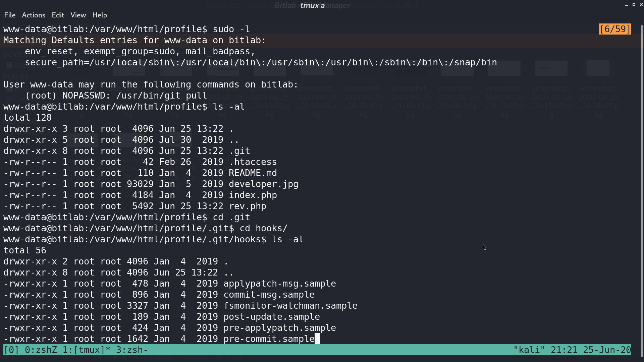This screenshot has width=644, height=362.
Task: Click the "kali" hostname in status bar
Action: point(529,350)
